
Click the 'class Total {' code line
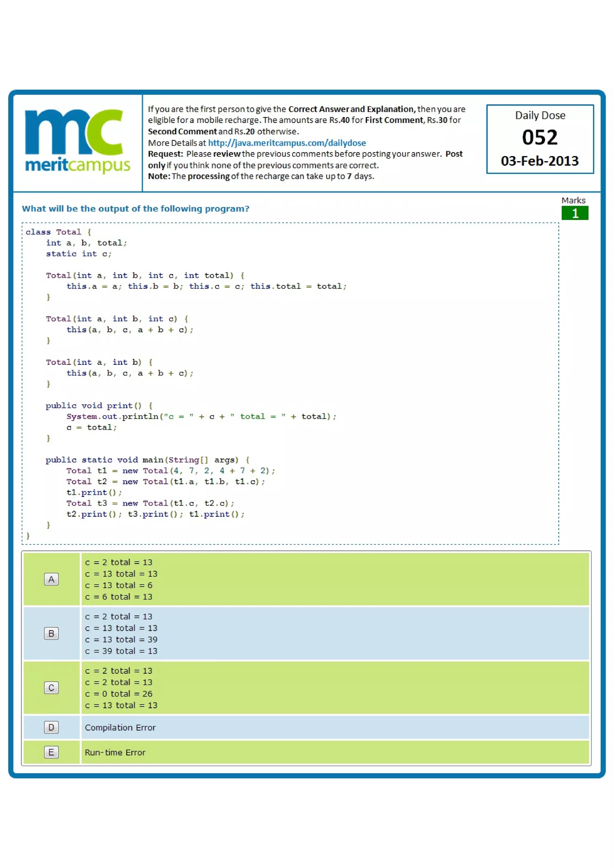click(58, 232)
